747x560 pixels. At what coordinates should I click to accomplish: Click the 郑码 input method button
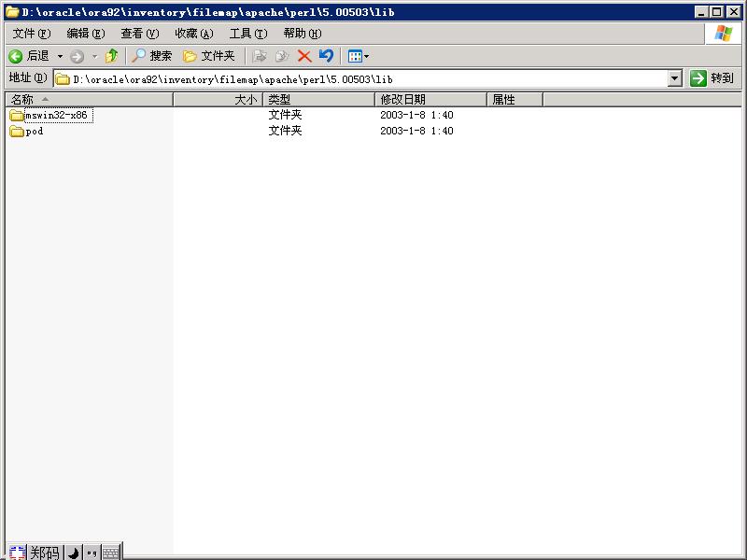(x=45, y=553)
